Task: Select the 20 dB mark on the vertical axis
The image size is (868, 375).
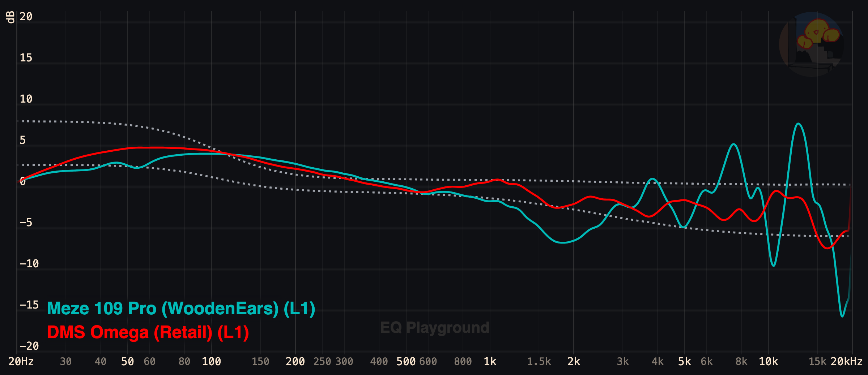Action: (26, 17)
